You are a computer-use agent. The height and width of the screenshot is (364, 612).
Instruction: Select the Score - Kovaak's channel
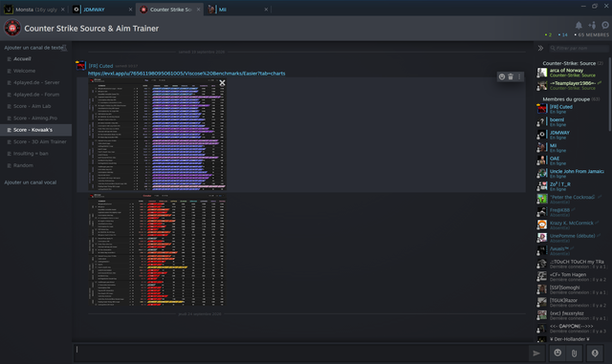(x=36, y=130)
